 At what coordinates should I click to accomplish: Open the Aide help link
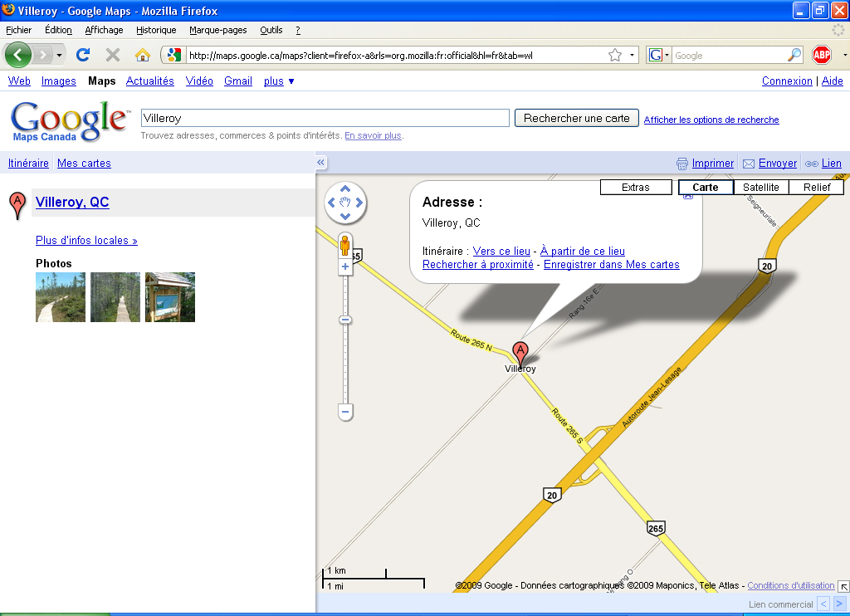(832, 81)
